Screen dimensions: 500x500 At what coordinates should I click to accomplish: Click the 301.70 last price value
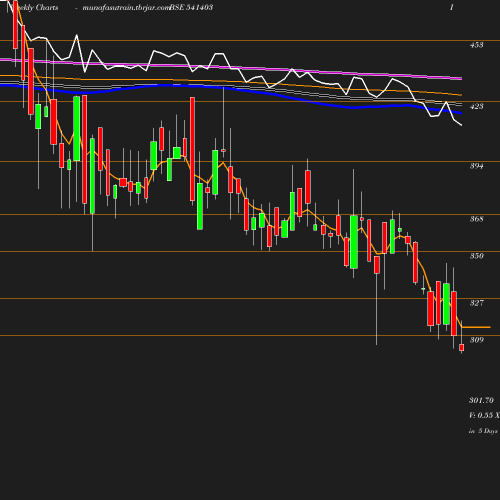(x=481, y=400)
